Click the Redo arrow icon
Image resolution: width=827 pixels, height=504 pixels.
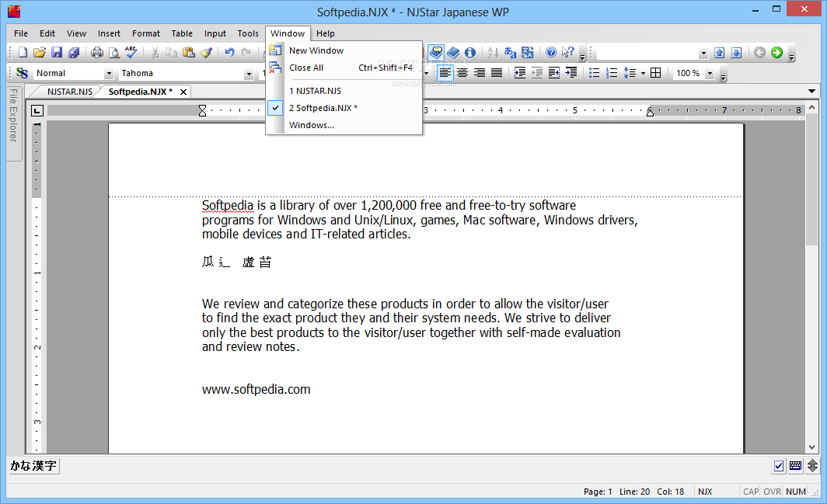(x=246, y=52)
